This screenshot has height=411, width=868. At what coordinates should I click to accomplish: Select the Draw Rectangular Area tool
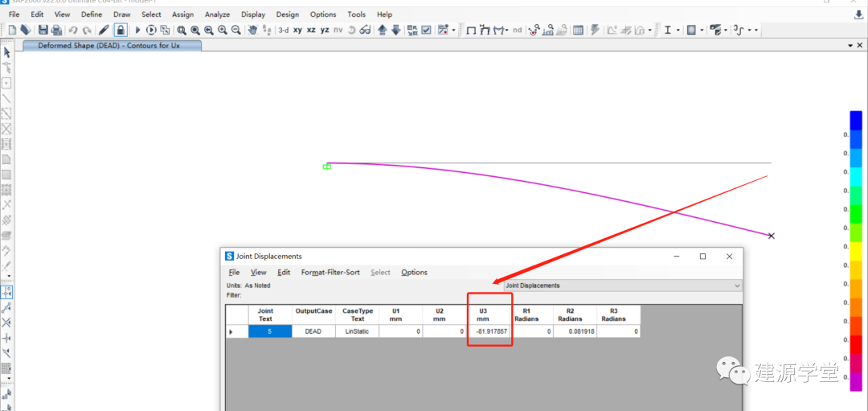click(6, 175)
